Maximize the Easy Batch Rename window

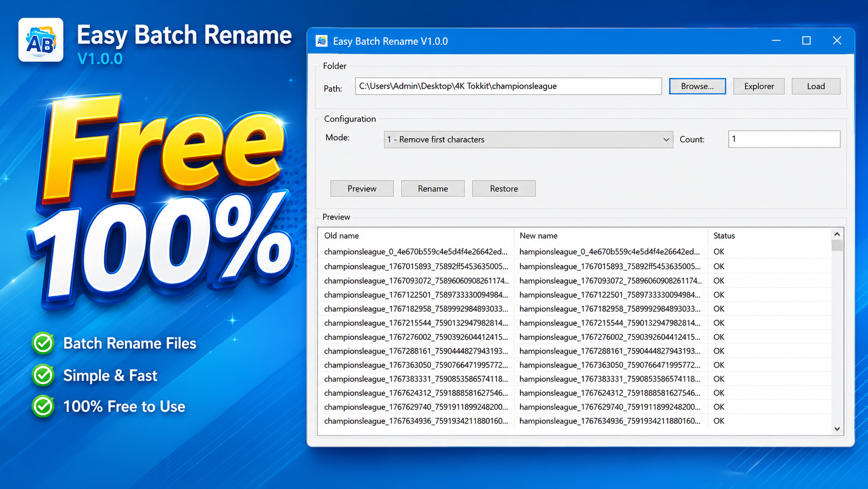[x=806, y=41]
